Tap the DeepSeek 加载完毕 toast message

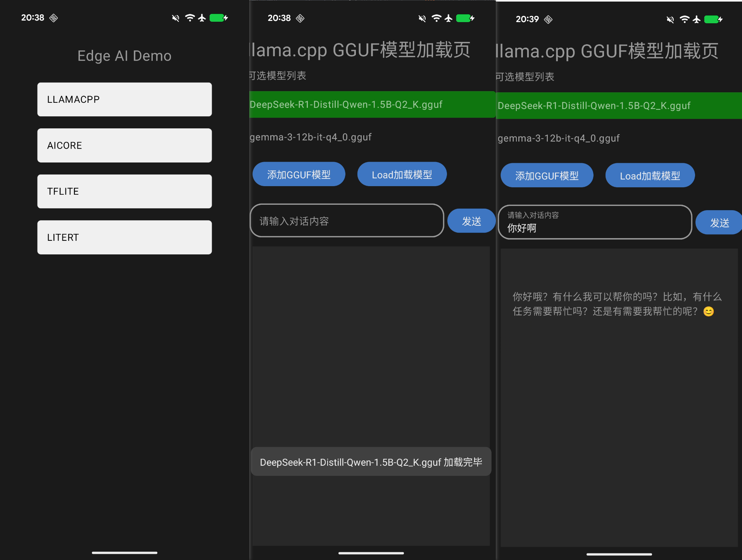[x=371, y=462]
